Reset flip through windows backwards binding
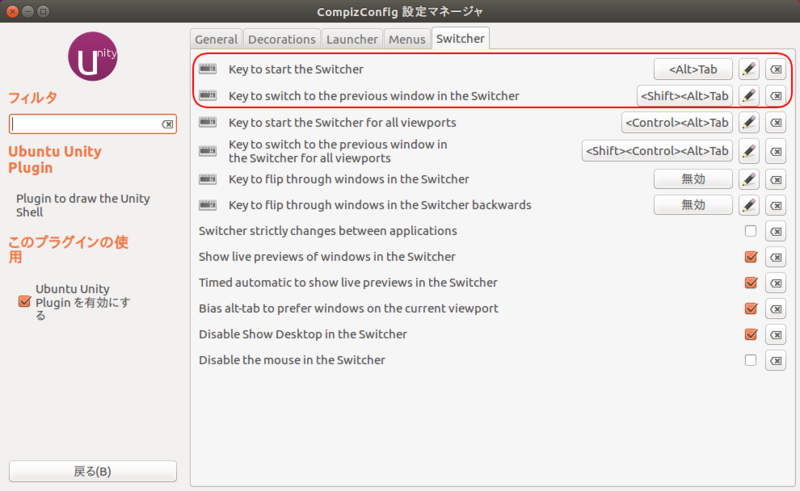The width and height of the screenshot is (800, 491). click(x=776, y=205)
